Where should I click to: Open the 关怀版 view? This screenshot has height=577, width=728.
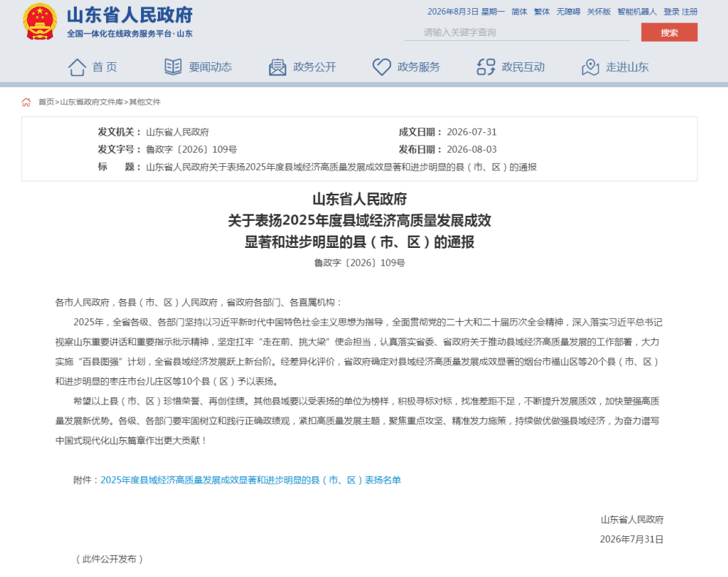coord(599,12)
